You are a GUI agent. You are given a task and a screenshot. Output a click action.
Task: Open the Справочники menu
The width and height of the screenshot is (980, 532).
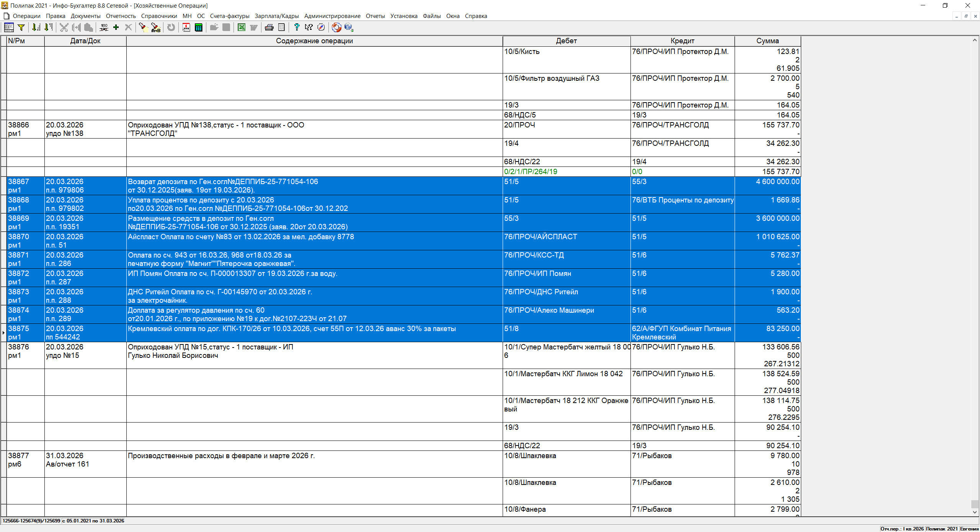pyautogui.click(x=159, y=16)
